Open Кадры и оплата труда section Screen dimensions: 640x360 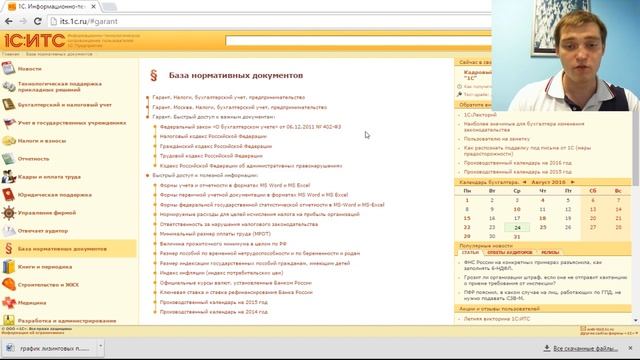pos(49,177)
